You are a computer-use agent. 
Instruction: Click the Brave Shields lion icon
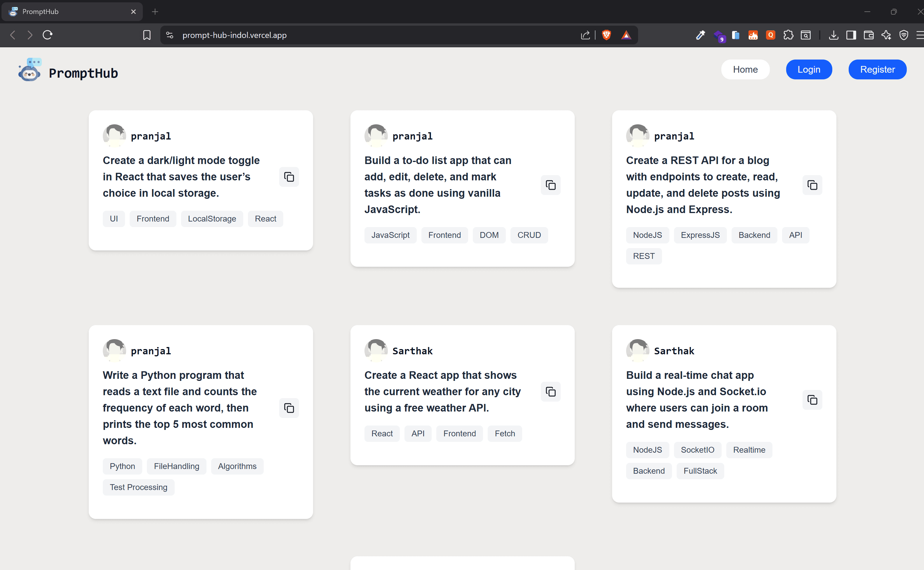606,35
